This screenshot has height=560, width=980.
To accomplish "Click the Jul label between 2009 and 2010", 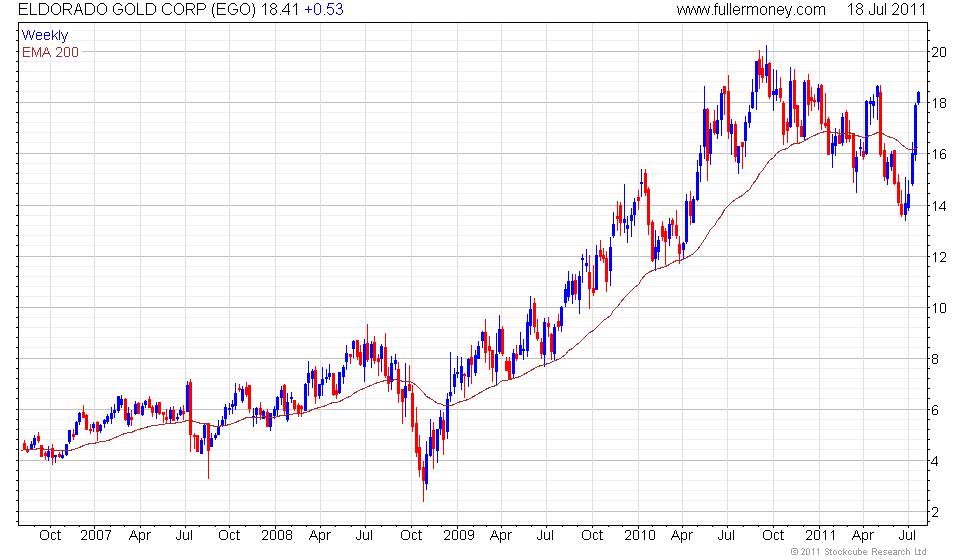I will pyautogui.click(x=545, y=536).
